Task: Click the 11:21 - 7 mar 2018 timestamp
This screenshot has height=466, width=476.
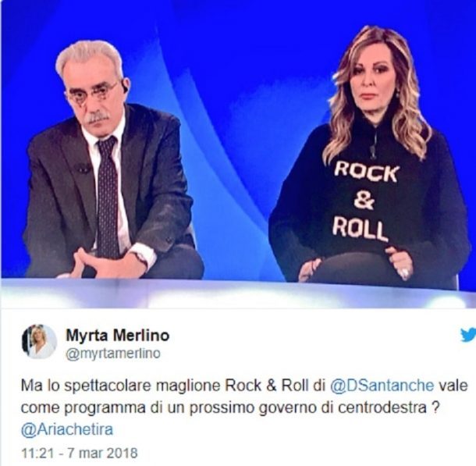Action: point(80,453)
